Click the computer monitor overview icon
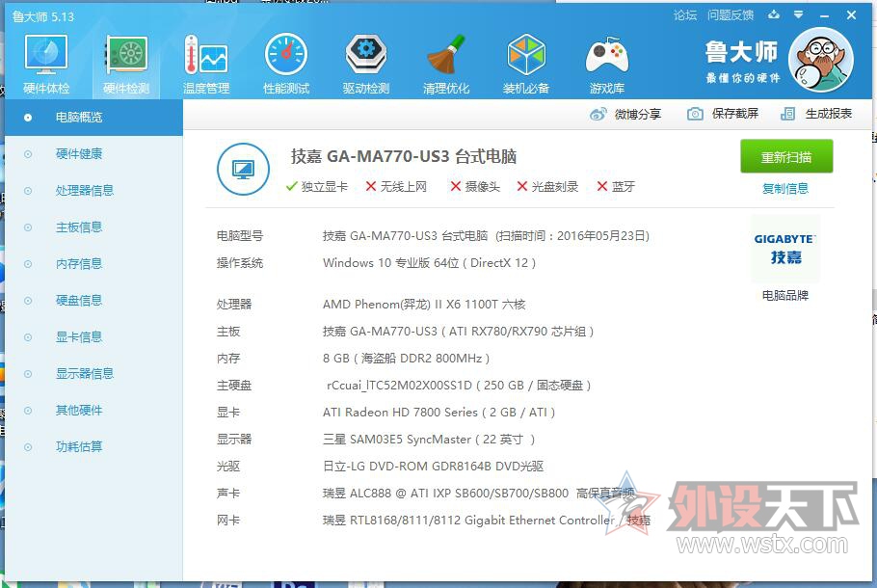 (x=243, y=169)
